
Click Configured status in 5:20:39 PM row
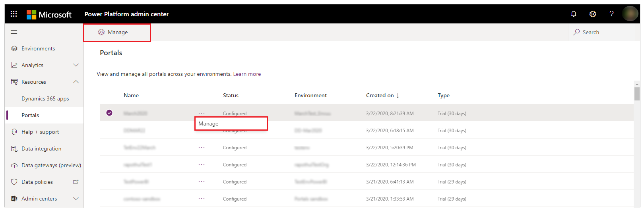pyautogui.click(x=235, y=147)
